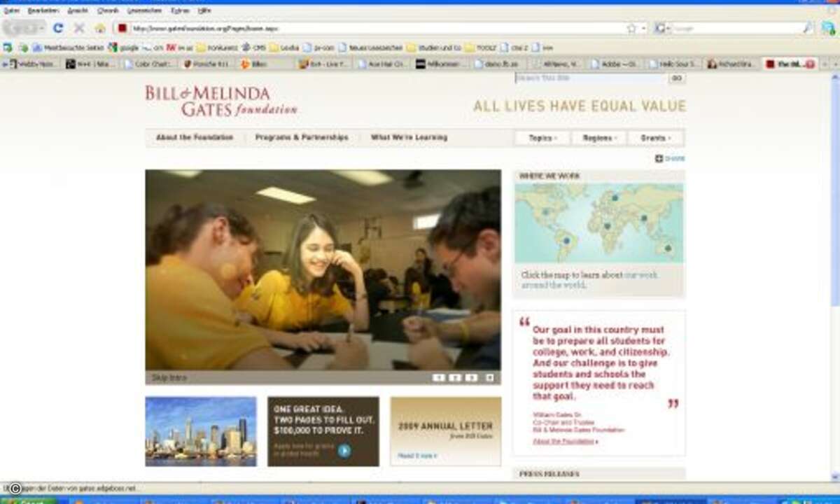Click 'our work around the world' link
The height and width of the screenshot is (504, 840).
pos(589,281)
